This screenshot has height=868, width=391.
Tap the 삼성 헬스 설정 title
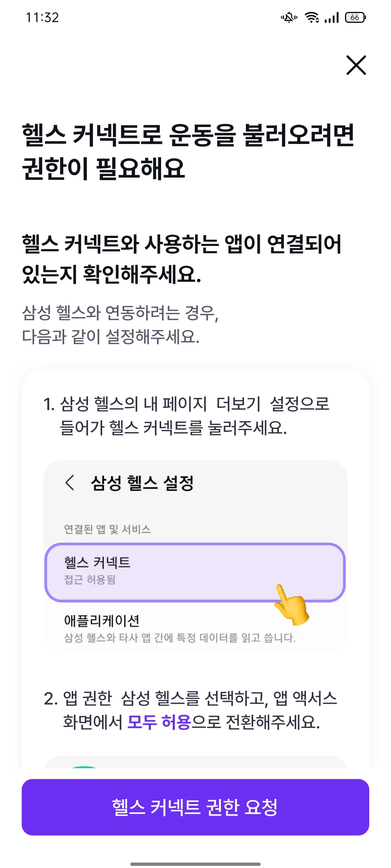point(142,483)
